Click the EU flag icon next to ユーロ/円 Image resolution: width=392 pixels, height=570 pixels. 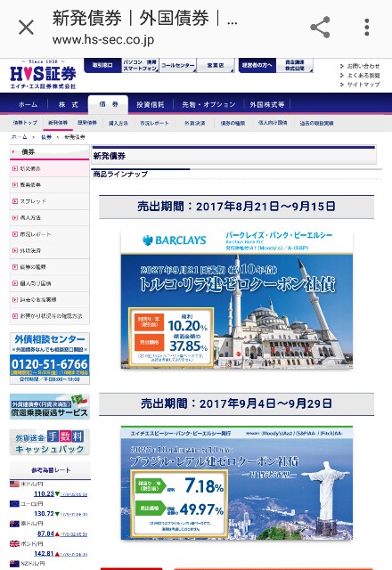point(14,504)
